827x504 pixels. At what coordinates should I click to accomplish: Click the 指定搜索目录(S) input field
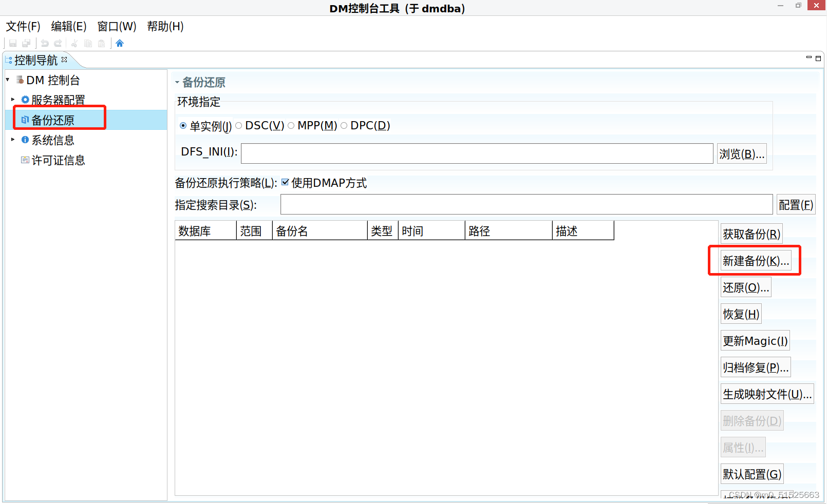[527, 205]
